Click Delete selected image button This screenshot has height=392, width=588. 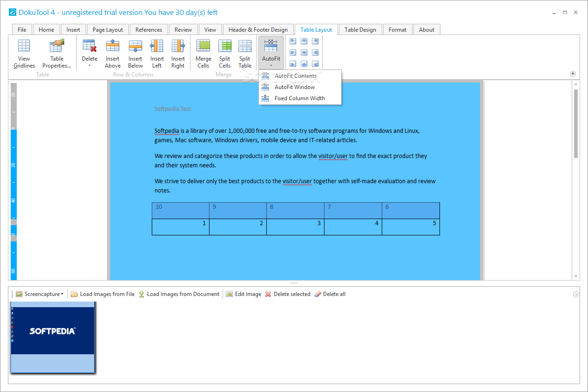[288, 294]
